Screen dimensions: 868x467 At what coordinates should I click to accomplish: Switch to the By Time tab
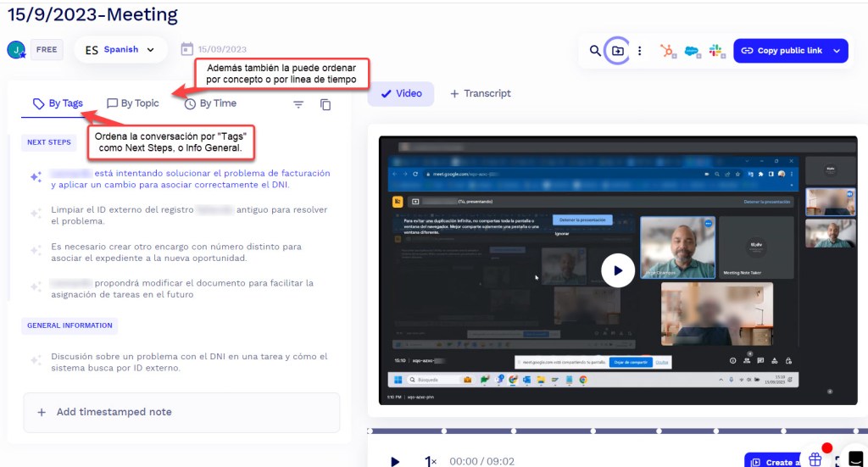tap(210, 103)
